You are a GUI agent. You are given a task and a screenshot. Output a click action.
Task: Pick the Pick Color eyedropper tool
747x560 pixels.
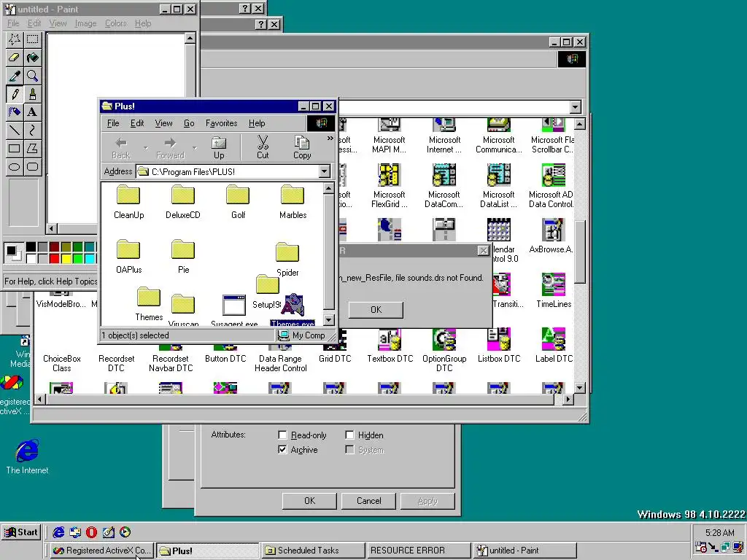15,76
